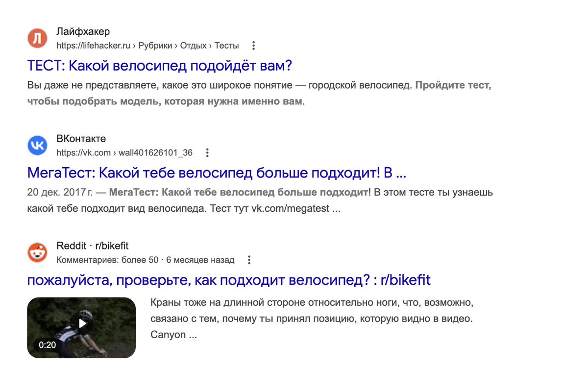Screen dimensions: 588x370
Task: Click the 'ВКонтакте' site name
Action: tap(81, 139)
